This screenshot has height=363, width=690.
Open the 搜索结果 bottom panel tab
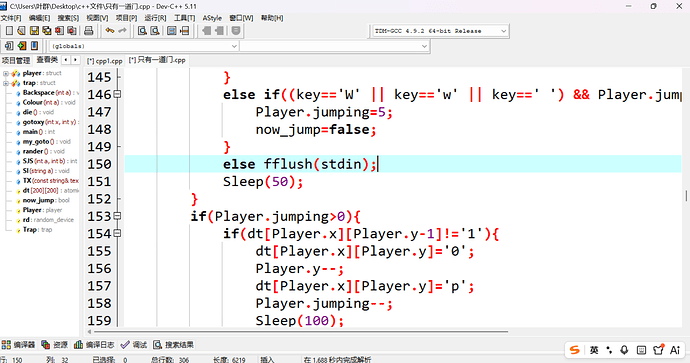click(173, 345)
